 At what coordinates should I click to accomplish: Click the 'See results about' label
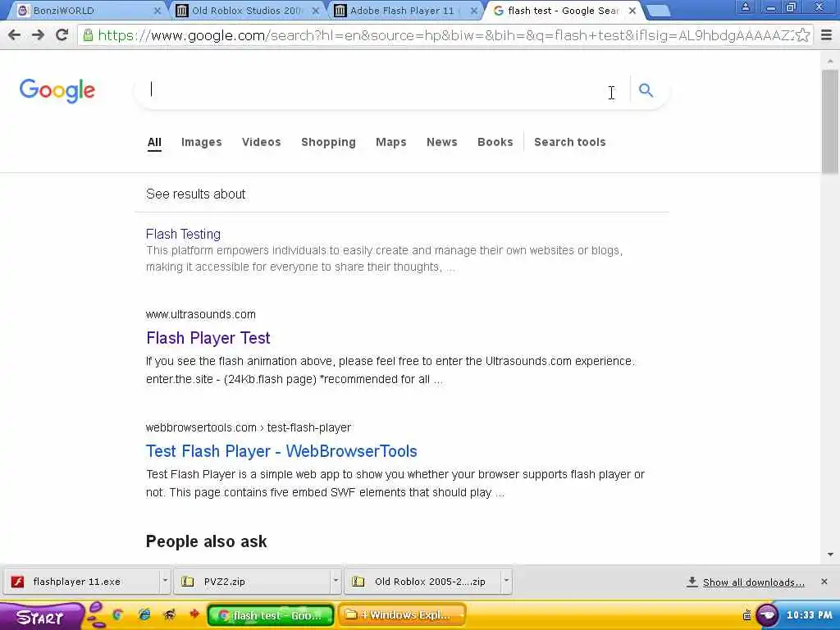(x=195, y=194)
